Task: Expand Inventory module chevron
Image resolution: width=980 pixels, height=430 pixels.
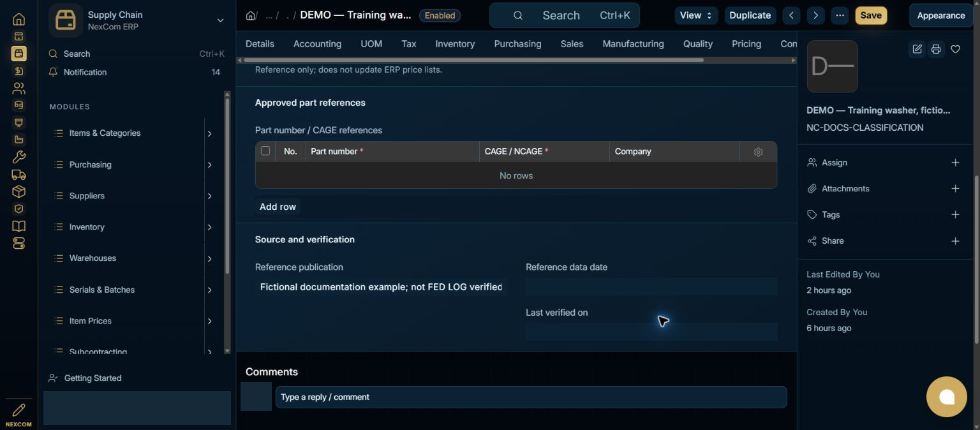Action: click(209, 227)
